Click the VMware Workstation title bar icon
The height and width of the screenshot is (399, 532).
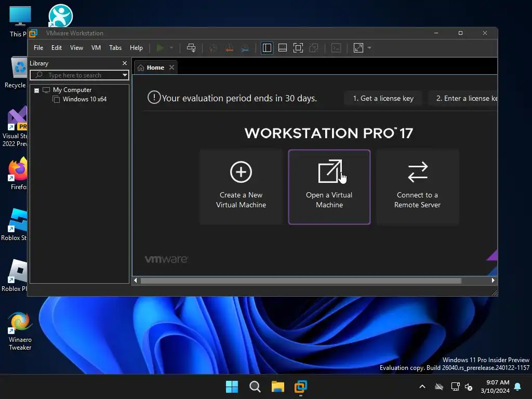tap(33, 33)
